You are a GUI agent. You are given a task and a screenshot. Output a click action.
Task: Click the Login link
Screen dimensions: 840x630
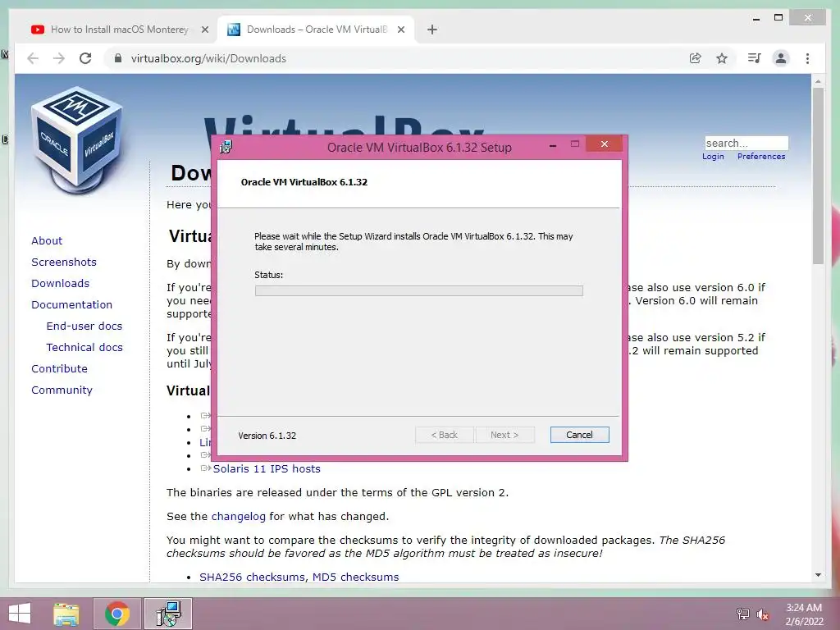click(713, 157)
